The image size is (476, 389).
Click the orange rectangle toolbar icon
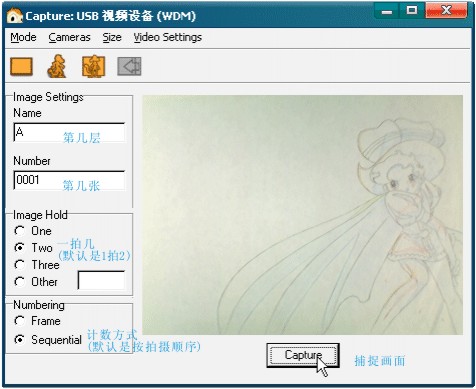pyautogui.click(x=21, y=66)
